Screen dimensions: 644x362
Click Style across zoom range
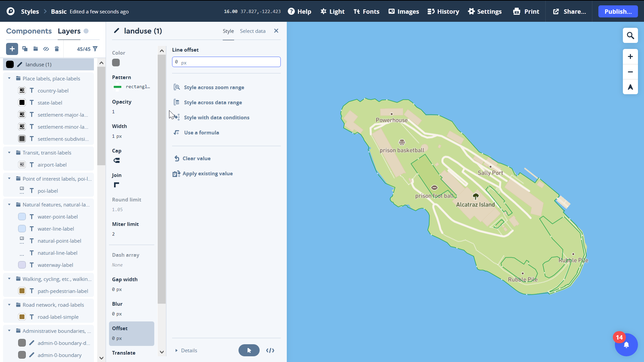(x=214, y=87)
